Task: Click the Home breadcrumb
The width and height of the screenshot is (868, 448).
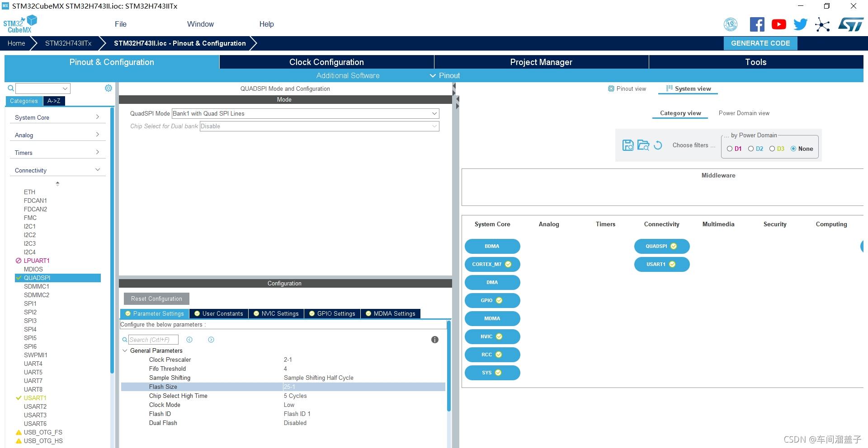Action: pos(16,43)
